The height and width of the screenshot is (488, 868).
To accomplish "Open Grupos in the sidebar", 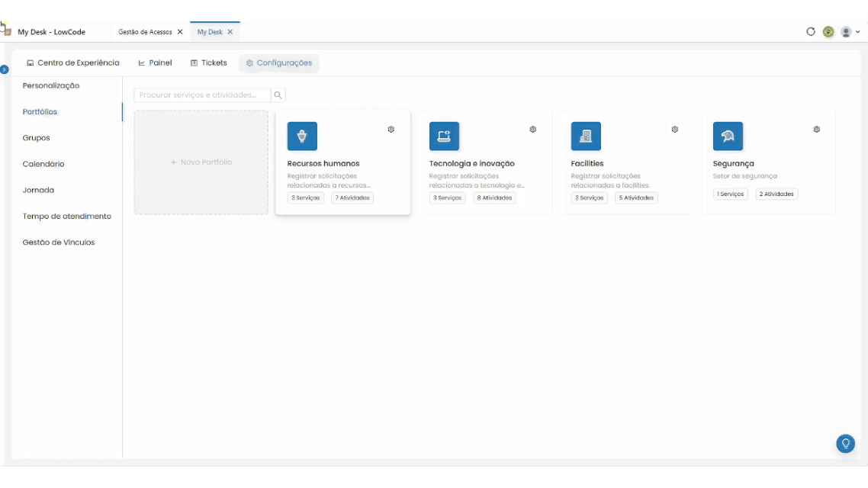I will click(x=36, y=138).
